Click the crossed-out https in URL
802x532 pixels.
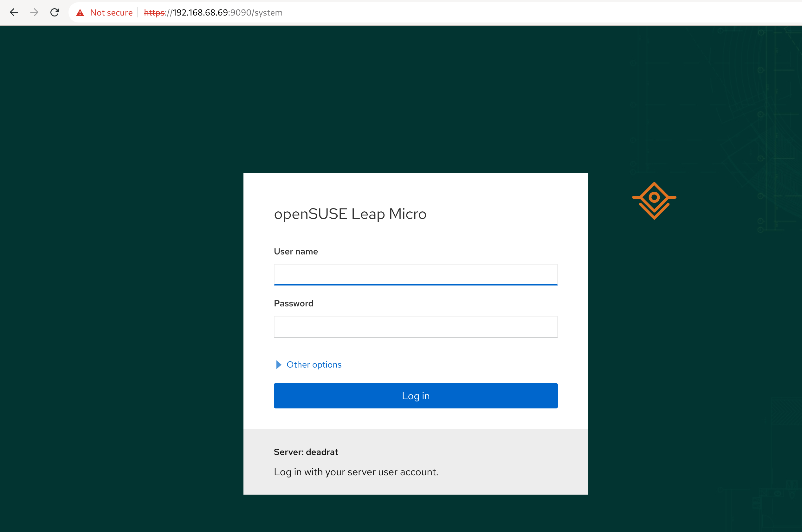coord(154,13)
